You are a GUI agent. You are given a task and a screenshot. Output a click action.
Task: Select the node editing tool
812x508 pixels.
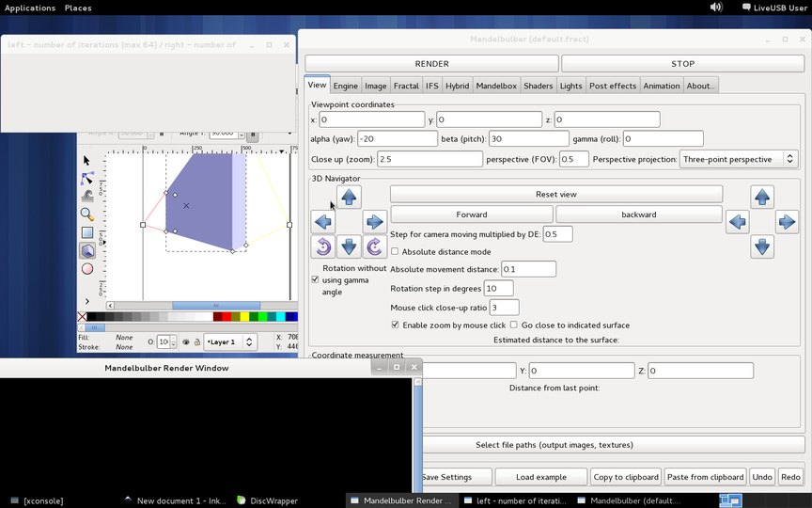point(87,179)
